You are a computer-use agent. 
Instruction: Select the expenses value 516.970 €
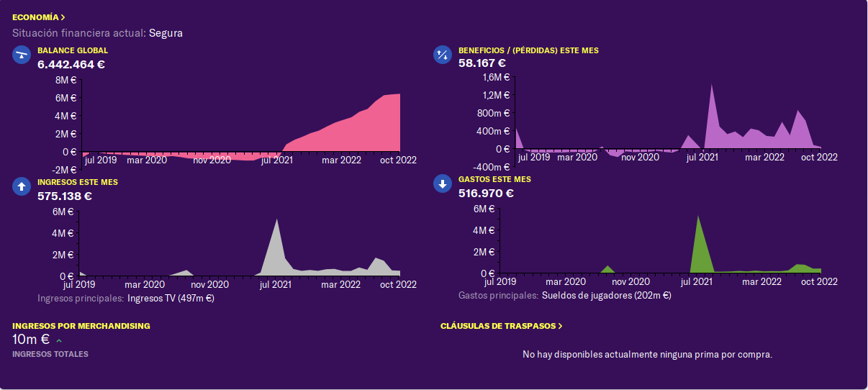coord(486,193)
